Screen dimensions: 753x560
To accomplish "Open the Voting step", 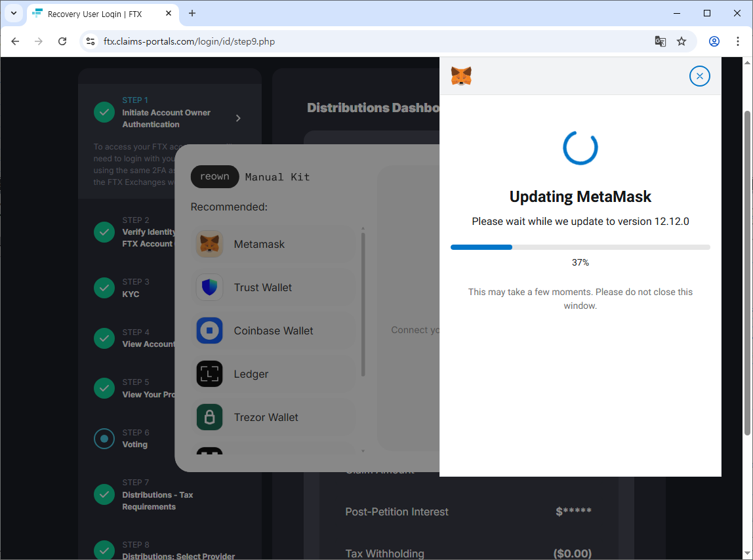I will (x=134, y=444).
